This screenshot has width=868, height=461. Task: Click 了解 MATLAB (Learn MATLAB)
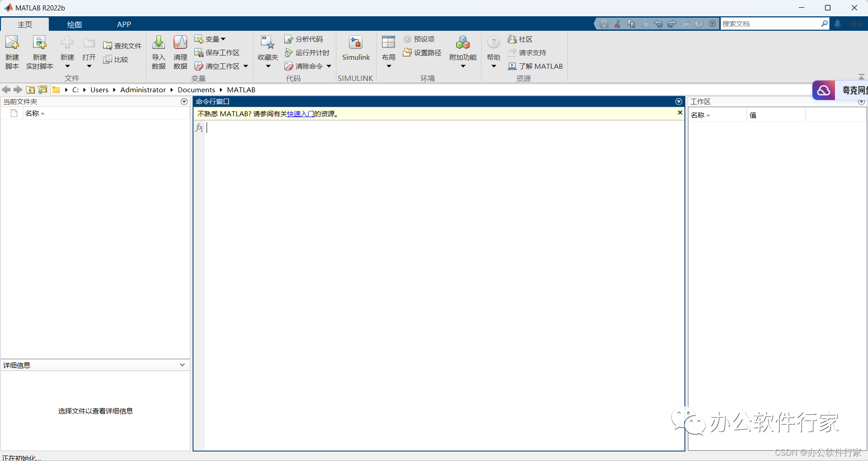click(x=535, y=66)
